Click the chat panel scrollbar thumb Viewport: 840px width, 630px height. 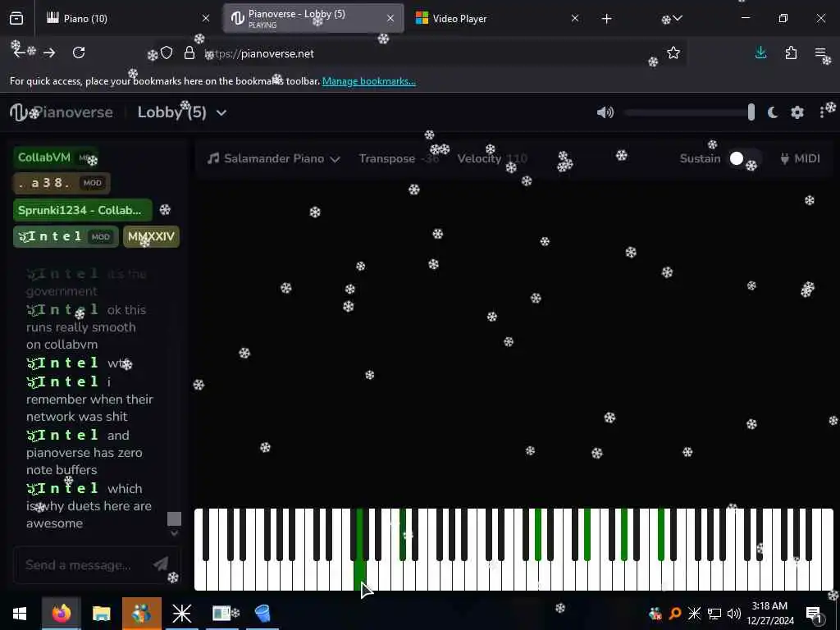pyautogui.click(x=174, y=518)
